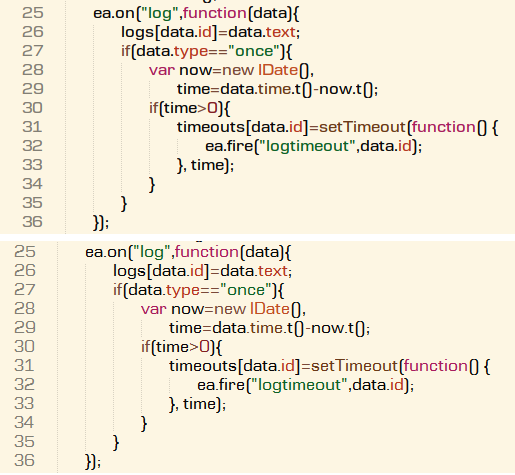Click "setTimeout" in upper editor line 31

click(362, 127)
